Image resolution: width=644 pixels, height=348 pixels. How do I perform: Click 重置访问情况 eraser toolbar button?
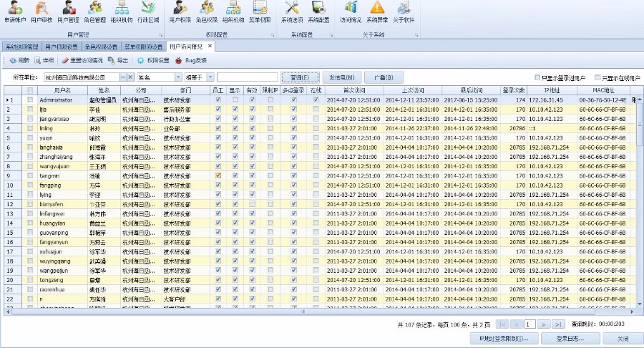pos(82,60)
